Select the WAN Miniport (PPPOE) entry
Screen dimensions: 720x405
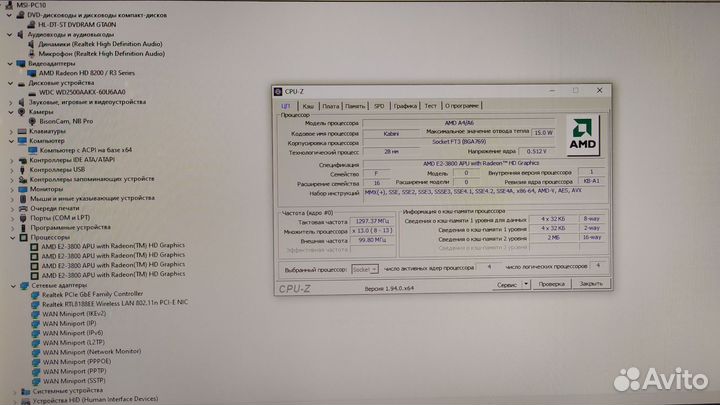coord(77,362)
